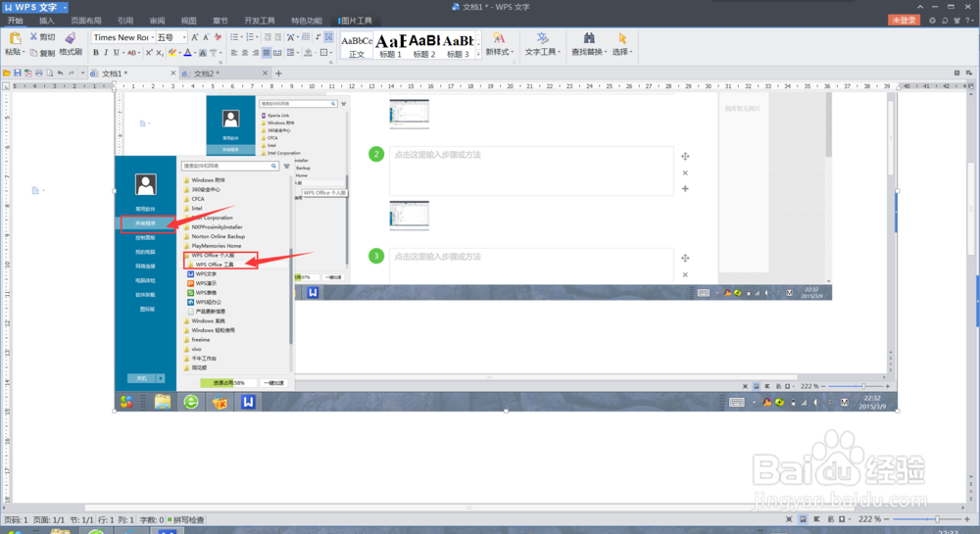980x534 pixels.
Task: Open the font name dropdown (Times New Roman)
Action: [153, 37]
